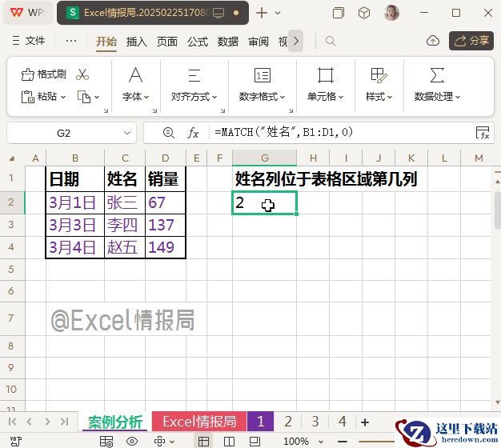Click the Copy icon in ribbon
The image size is (501, 448).
[x=84, y=97]
